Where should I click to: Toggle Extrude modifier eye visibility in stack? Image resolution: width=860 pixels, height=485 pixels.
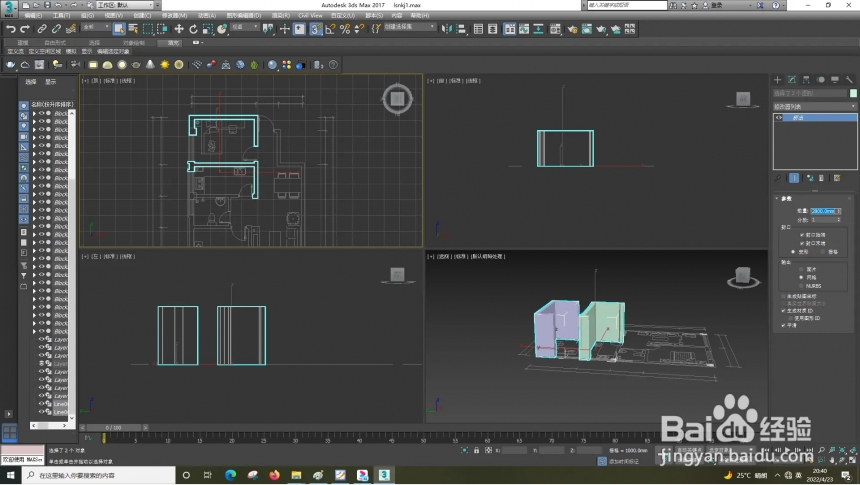779,117
